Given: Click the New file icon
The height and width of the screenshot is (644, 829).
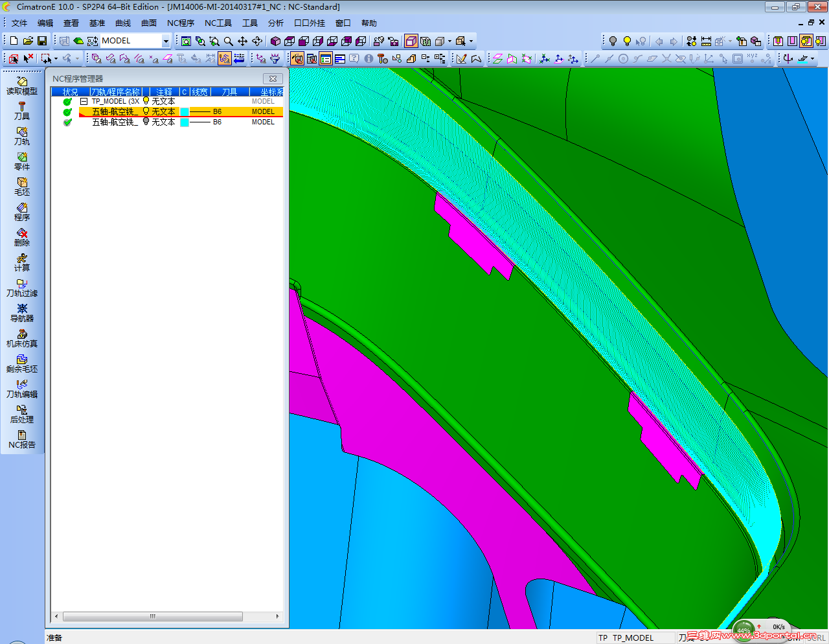Looking at the screenshot, I should (14, 41).
